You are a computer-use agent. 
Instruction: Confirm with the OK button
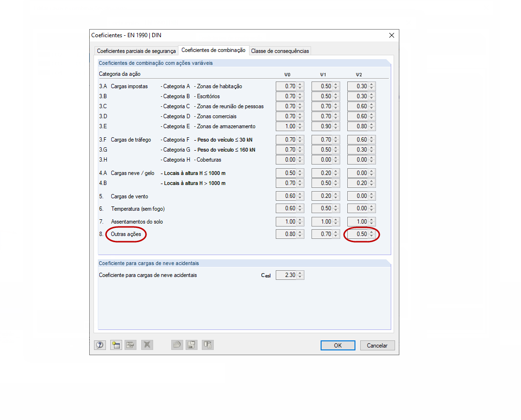coord(338,345)
